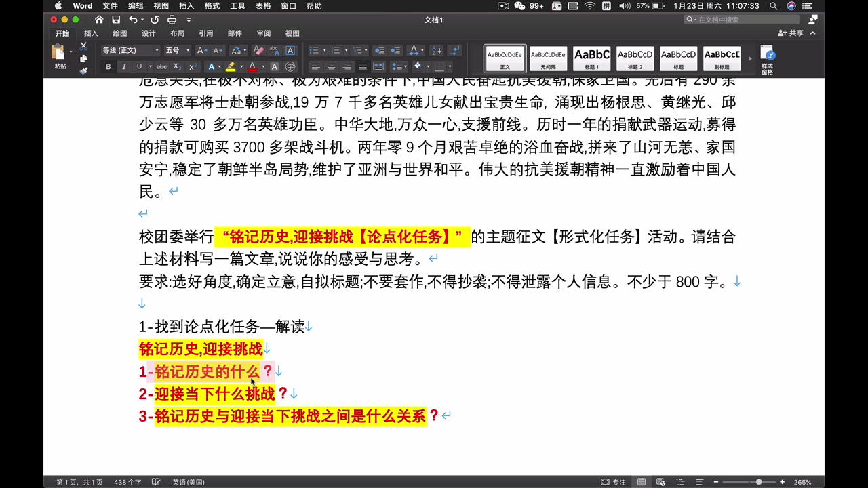Image resolution: width=868 pixels, height=488 pixels.
Task: Activate the format painter brush
Action: pyautogui.click(x=83, y=71)
